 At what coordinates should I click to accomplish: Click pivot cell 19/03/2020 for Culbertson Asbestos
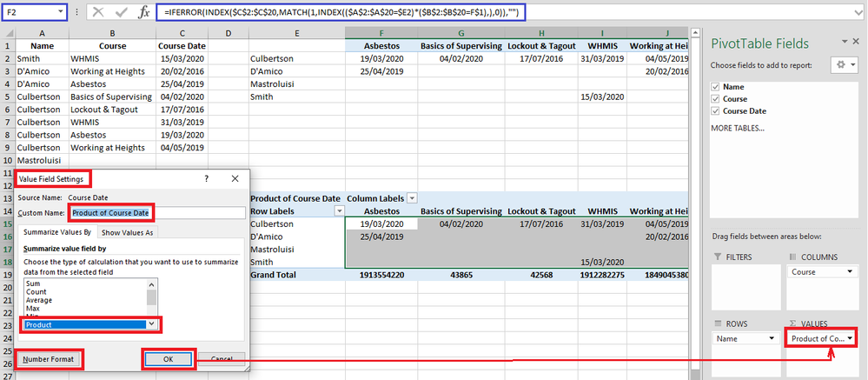tap(381, 223)
